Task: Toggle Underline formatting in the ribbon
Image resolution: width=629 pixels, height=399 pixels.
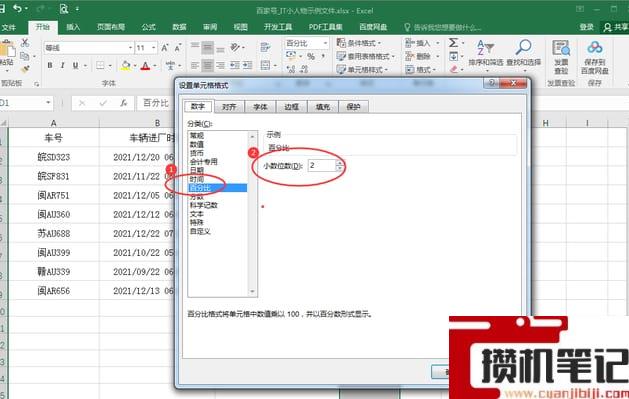Action: tap(75, 65)
